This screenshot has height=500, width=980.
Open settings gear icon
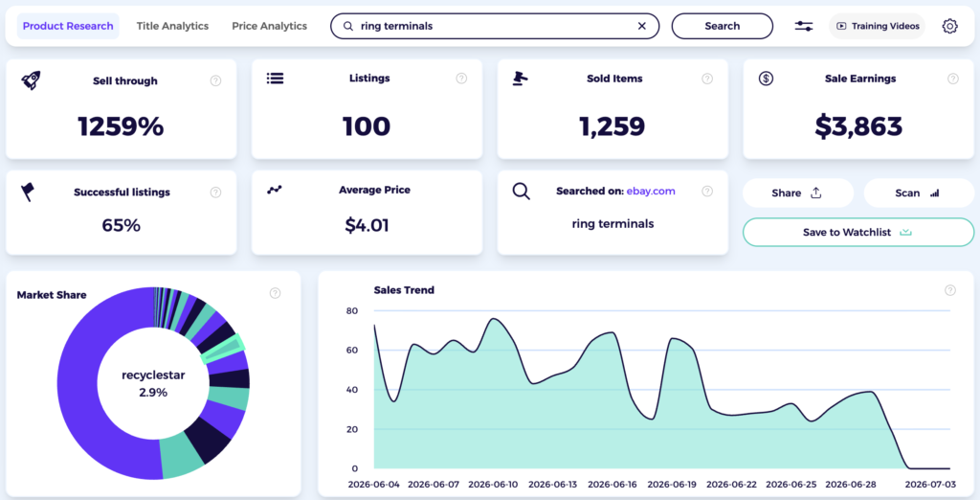950,26
